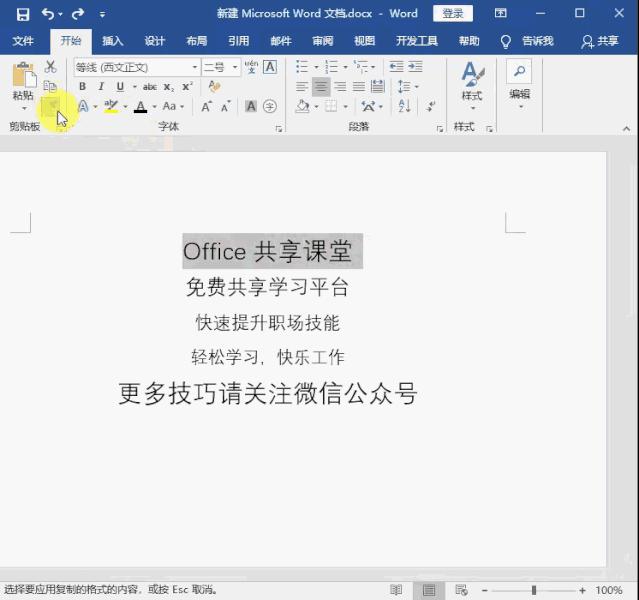Click the 100% zoom level button
Viewport: 639px width, 600px height.
609,590
